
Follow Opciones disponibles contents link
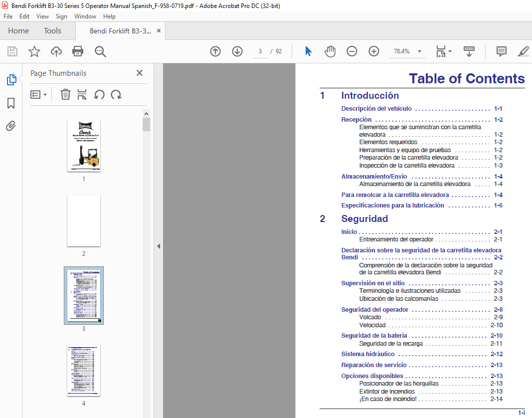click(372, 376)
